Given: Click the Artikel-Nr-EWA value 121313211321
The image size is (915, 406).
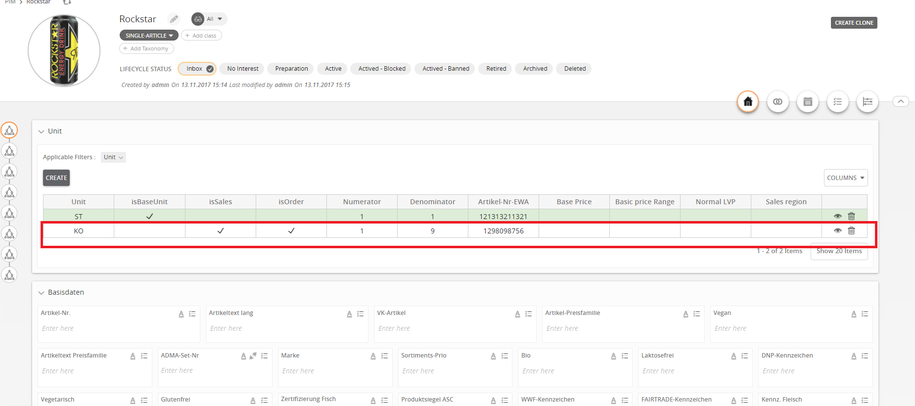Looking at the screenshot, I should click(x=504, y=216).
